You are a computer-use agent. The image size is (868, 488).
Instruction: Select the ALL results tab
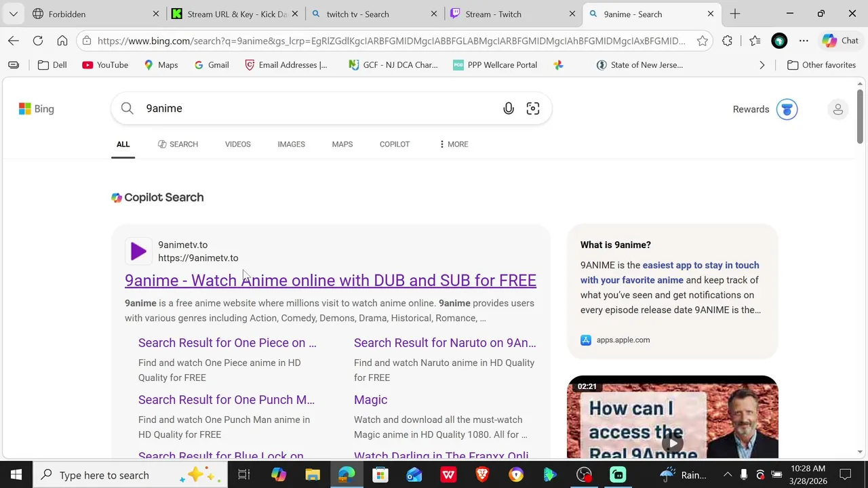coord(123,144)
